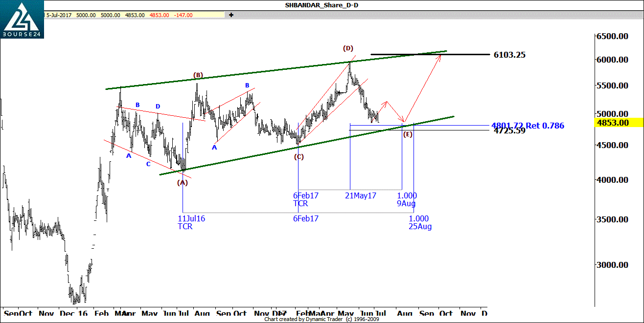644x323 pixels.
Task: Click the 4000.00 price axis label
Action: point(613,180)
